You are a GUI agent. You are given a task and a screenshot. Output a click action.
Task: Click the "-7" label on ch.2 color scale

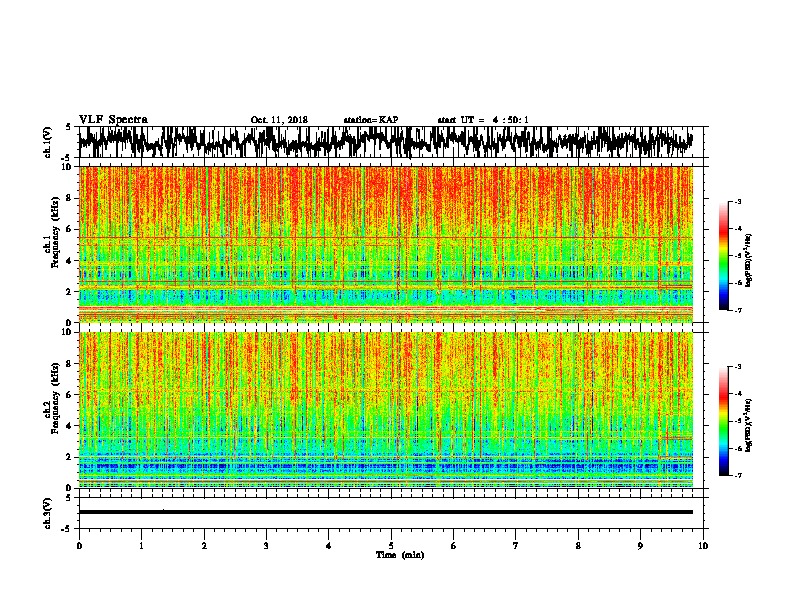pos(737,475)
